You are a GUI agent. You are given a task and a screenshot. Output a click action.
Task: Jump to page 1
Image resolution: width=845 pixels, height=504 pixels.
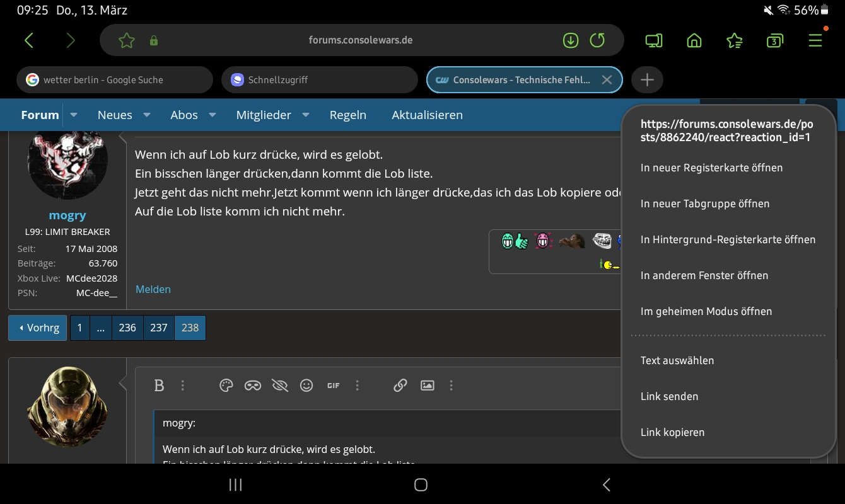[79, 328]
